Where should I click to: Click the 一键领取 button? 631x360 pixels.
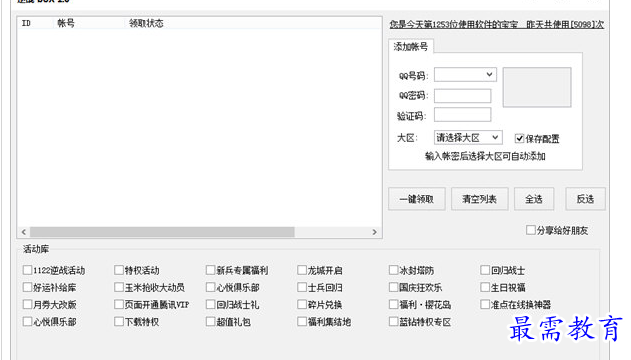417,199
